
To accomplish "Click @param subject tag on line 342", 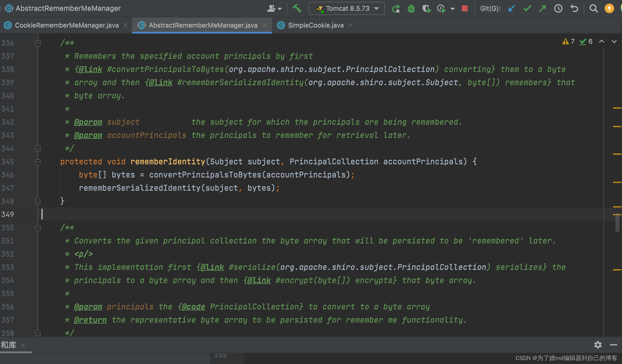I will pos(88,122).
